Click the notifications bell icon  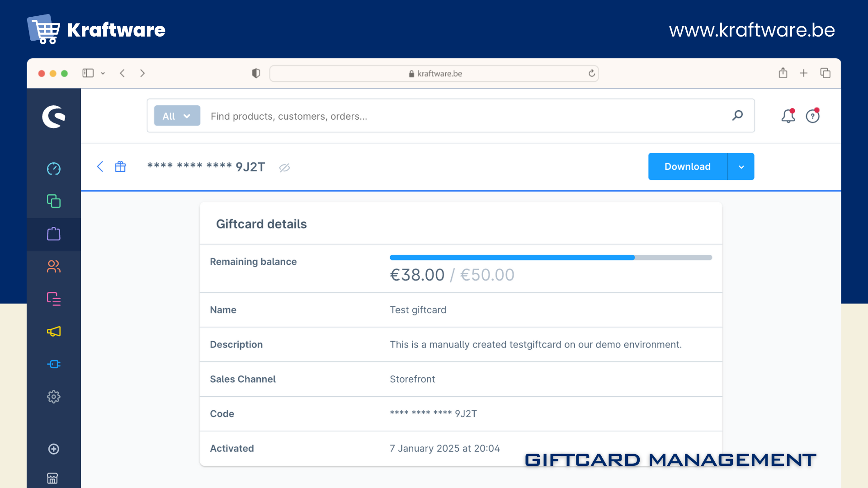pos(788,116)
